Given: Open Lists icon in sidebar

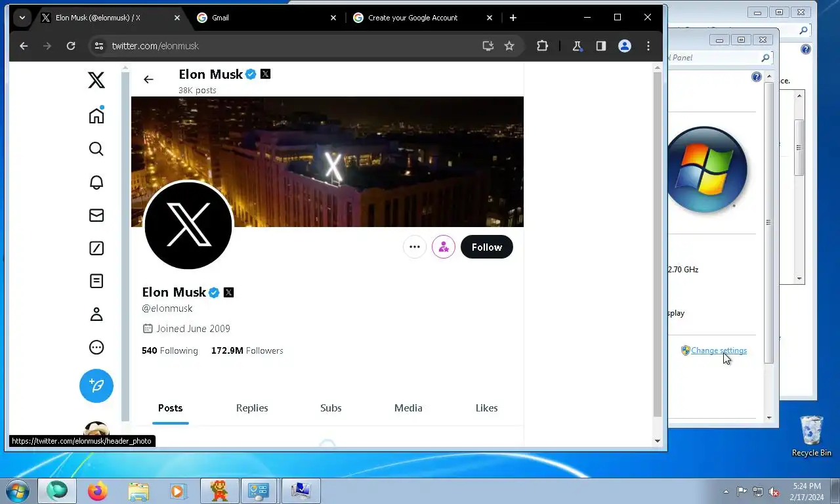Looking at the screenshot, I should click(x=96, y=281).
